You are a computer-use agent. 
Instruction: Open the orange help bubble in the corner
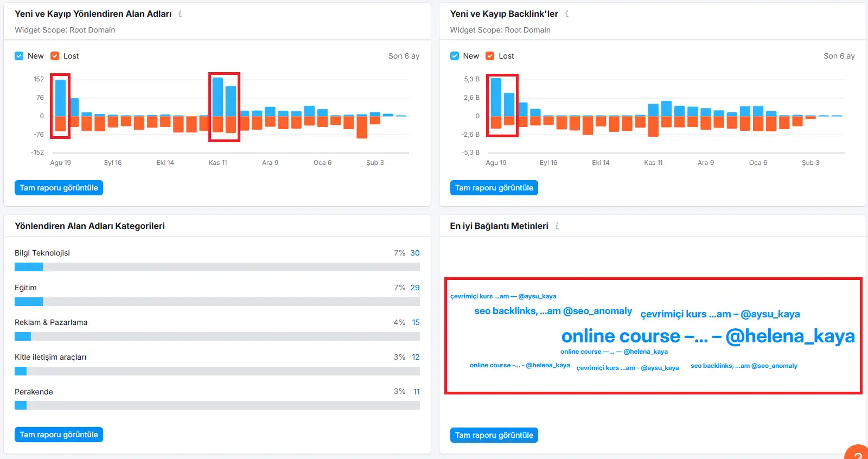pyautogui.click(x=858, y=454)
